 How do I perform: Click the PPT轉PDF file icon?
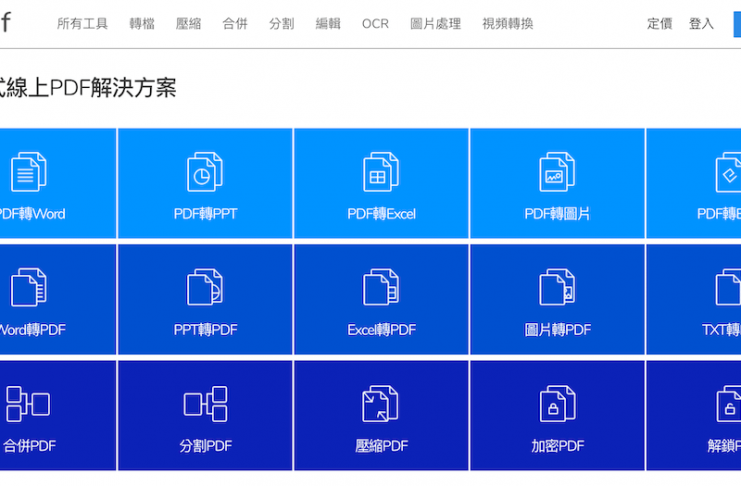click(x=205, y=287)
